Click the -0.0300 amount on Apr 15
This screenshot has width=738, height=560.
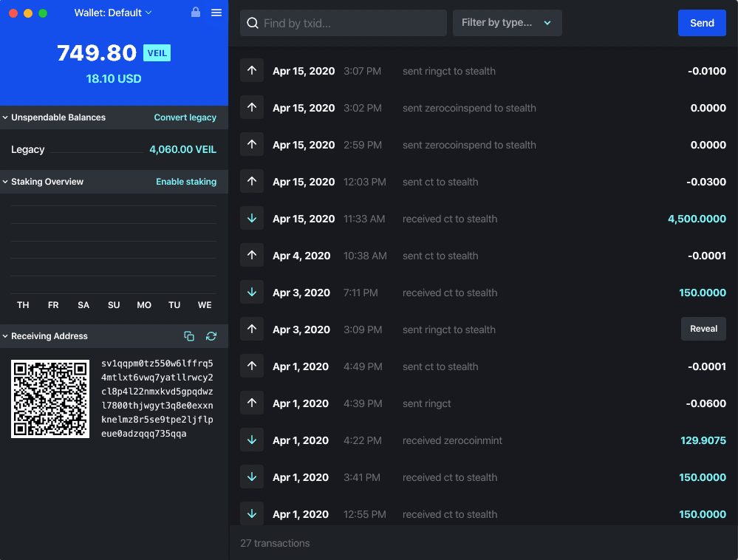(706, 182)
